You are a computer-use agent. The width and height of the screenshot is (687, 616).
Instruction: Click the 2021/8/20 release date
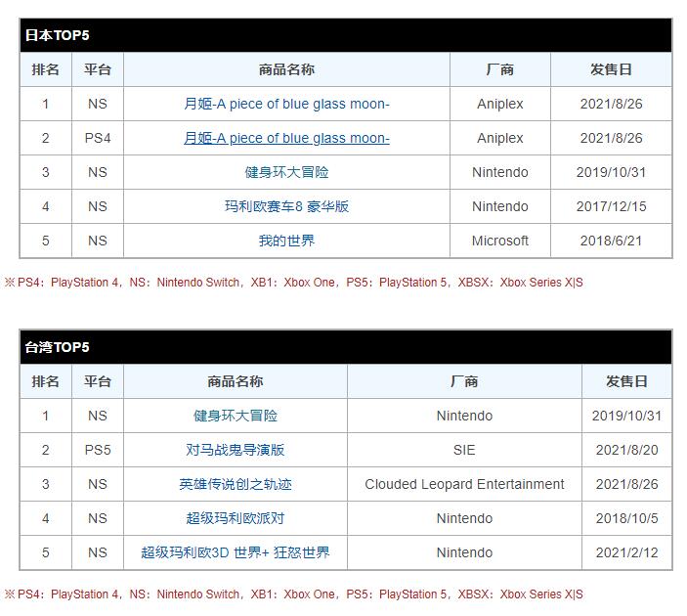tap(627, 450)
